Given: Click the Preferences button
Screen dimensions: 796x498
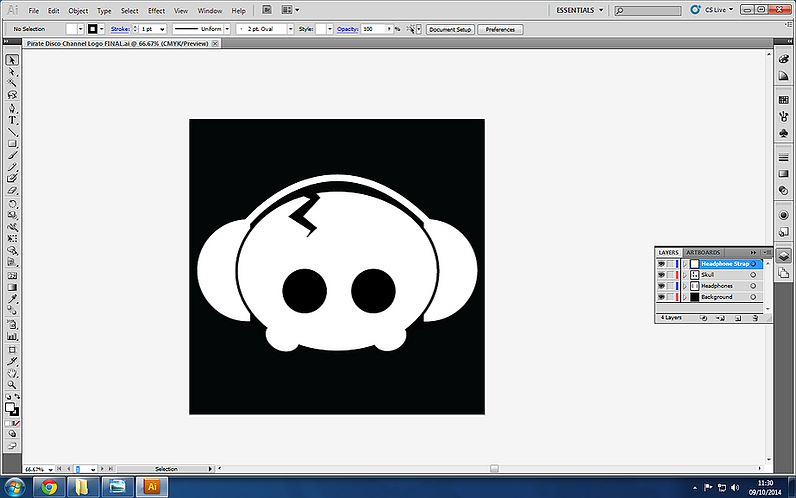Looking at the screenshot, I should tap(500, 29).
